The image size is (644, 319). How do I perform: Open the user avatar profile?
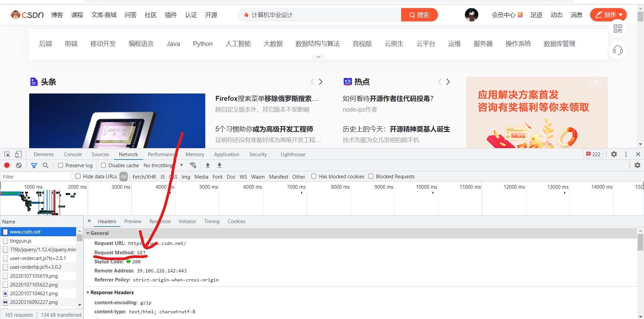471,15
